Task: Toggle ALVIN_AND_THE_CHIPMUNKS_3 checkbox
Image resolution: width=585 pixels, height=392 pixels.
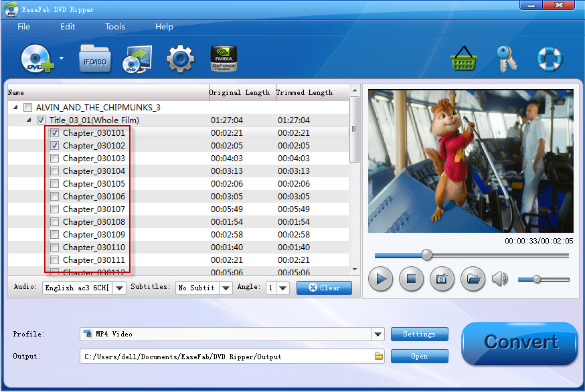Action: (x=27, y=108)
